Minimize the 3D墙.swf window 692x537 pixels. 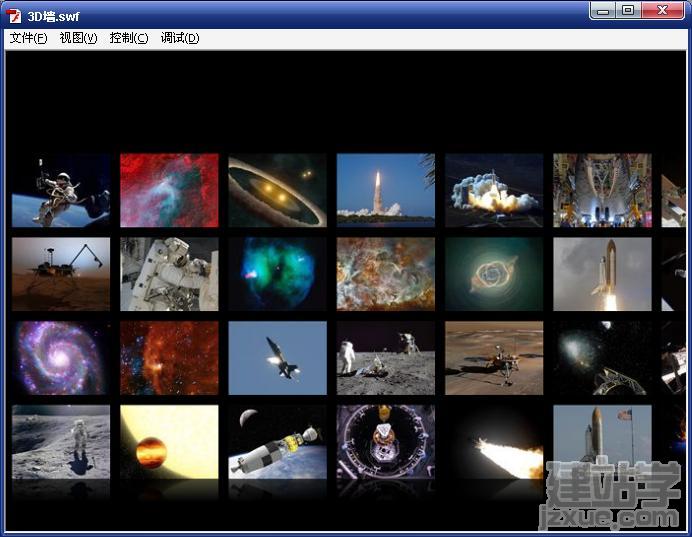603,10
